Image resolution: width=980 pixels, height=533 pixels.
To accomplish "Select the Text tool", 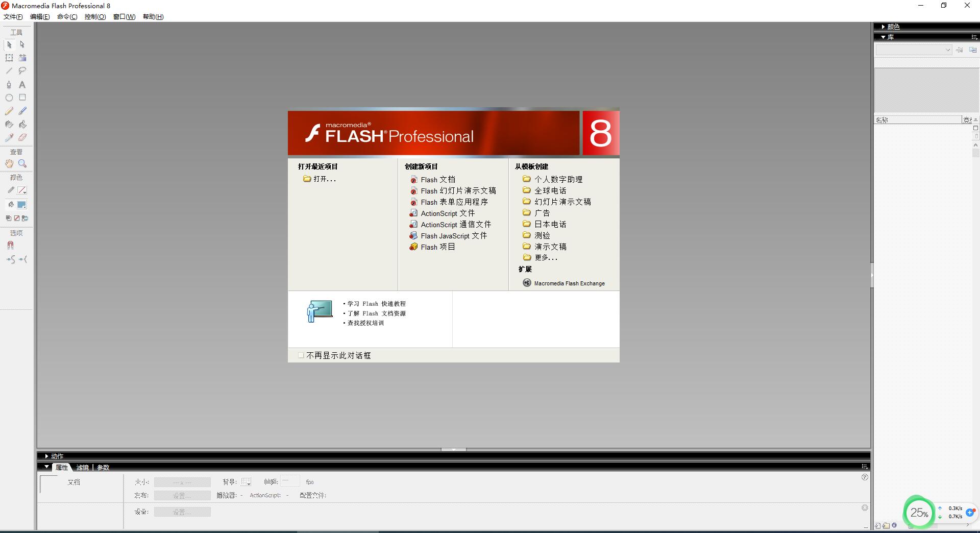I will [x=22, y=85].
